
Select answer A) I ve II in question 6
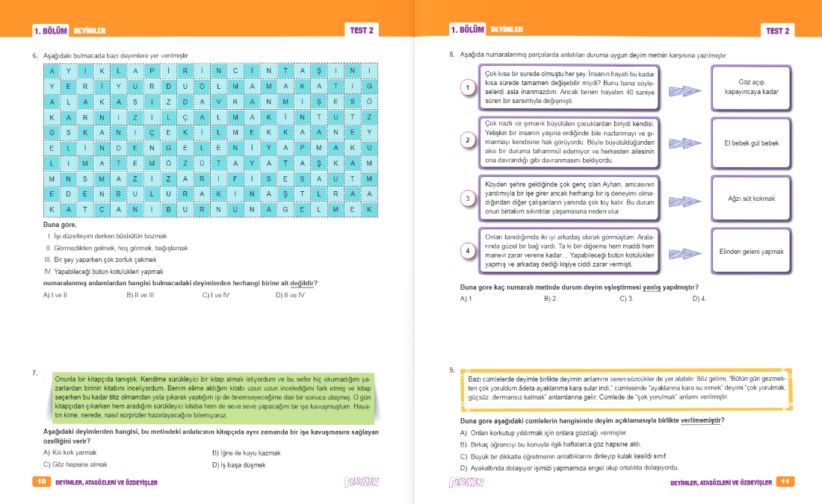pyautogui.click(x=55, y=295)
